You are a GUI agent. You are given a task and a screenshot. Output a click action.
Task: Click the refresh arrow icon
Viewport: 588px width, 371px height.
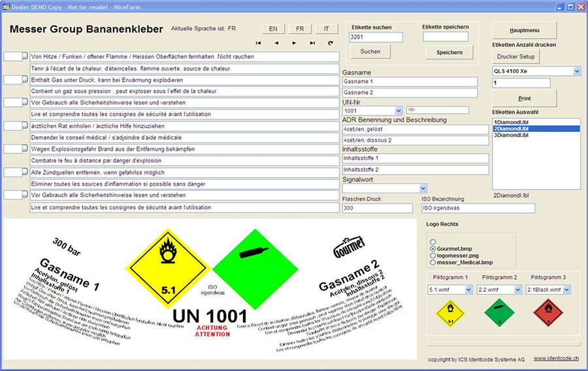click(331, 43)
